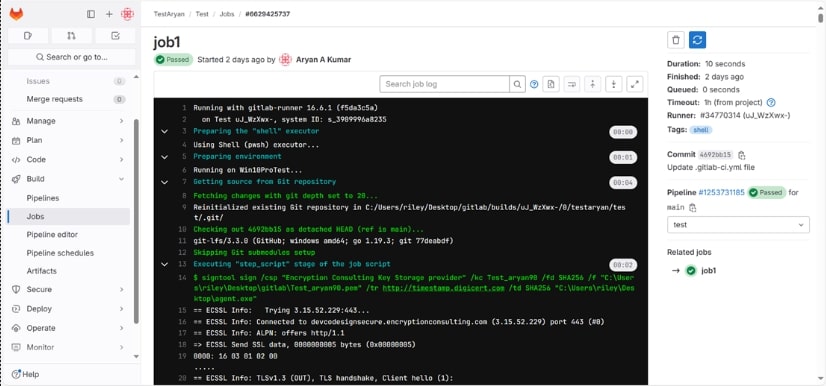Image resolution: width=826 pixels, height=386 pixels.
Task: Click the Help icon at sidebar bottom
Action: (16, 374)
